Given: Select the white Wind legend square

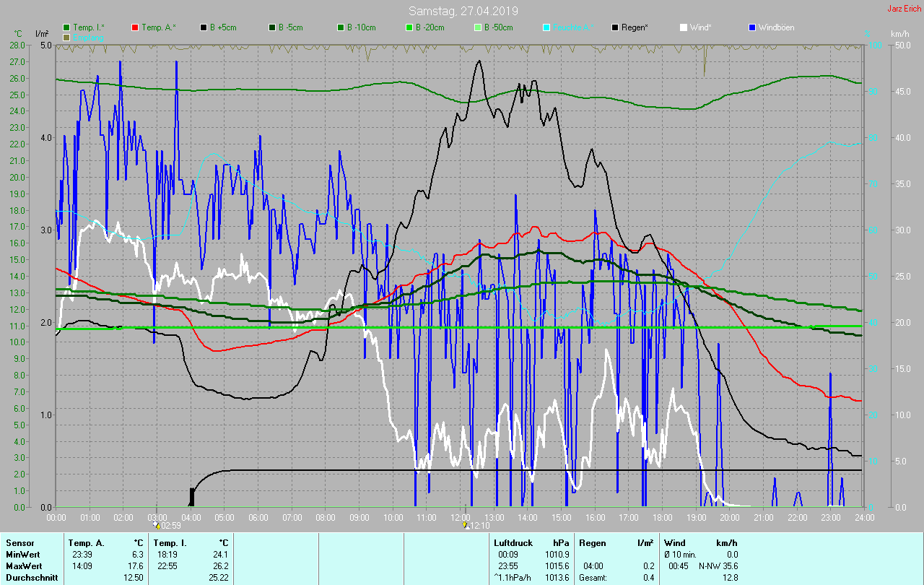Looking at the screenshot, I should (x=684, y=27).
